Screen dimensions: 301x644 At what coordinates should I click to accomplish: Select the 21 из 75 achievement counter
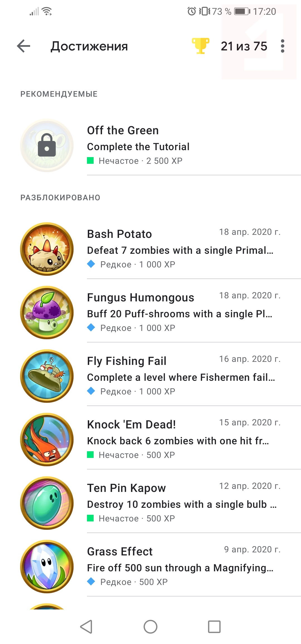(244, 46)
